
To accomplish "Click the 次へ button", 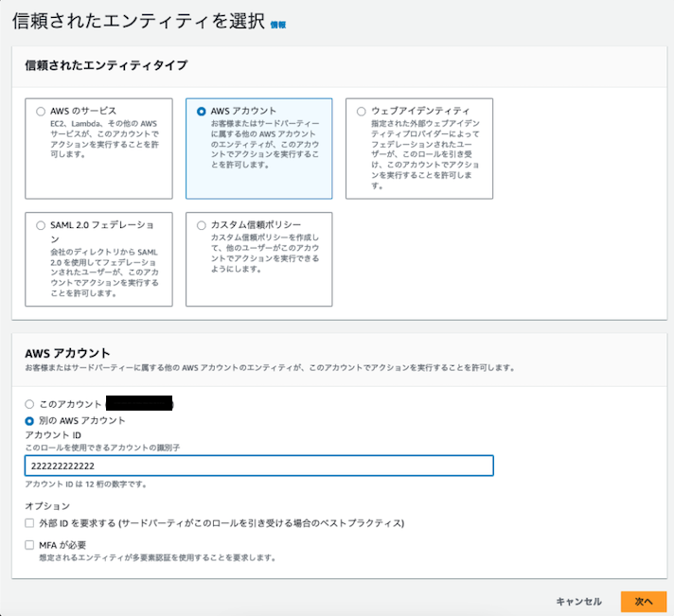I will click(x=644, y=602).
